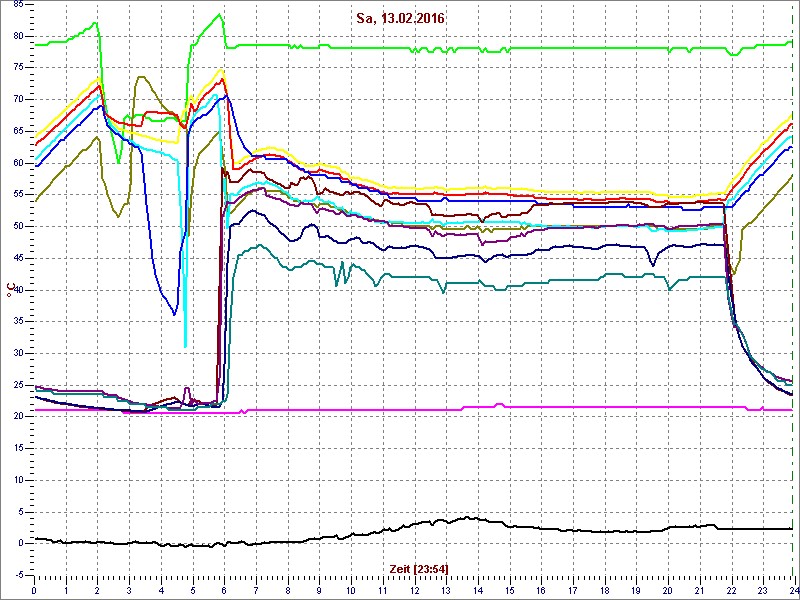Click hour "9" on the time axis
The width and height of the screenshot is (800, 600).
[319, 591]
